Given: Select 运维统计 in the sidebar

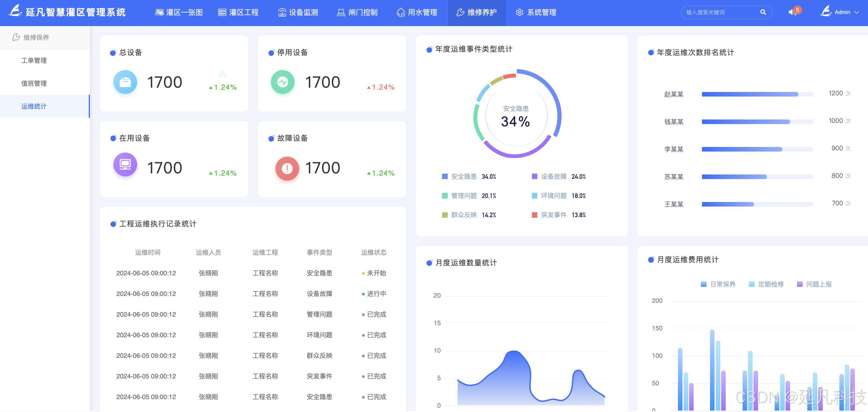Looking at the screenshot, I should (x=44, y=106).
